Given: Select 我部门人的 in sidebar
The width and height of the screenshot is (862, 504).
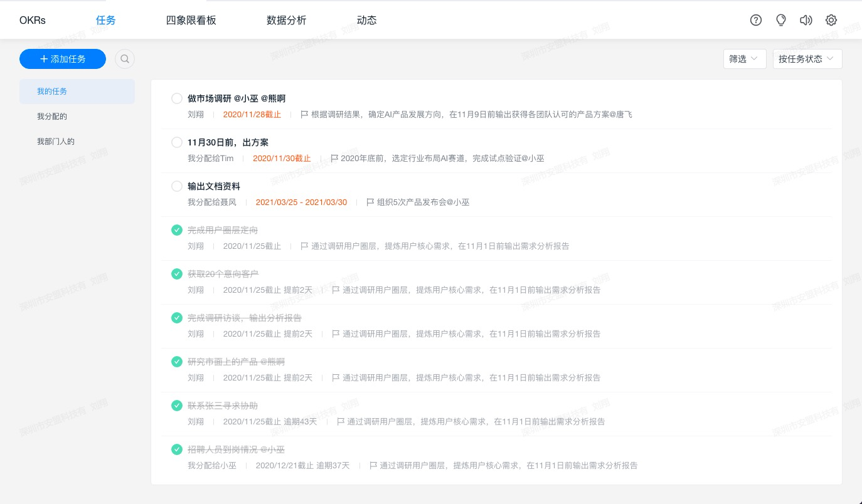Looking at the screenshot, I should tap(77, 142).
